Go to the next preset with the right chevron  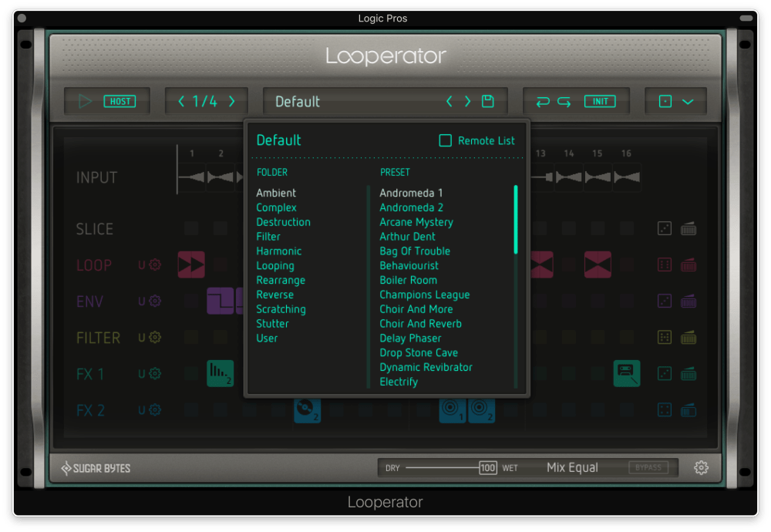click(467, 101)
